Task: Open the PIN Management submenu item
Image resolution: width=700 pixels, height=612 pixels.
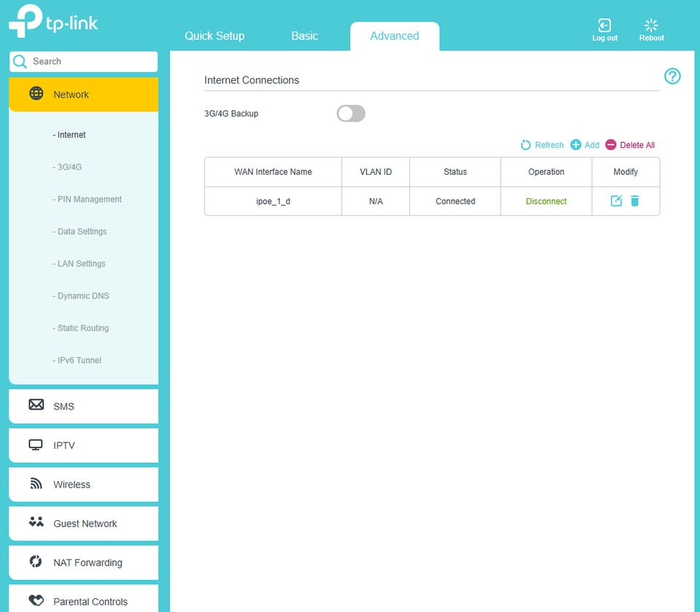Action: pyautogui.click(x=87, y=199)
